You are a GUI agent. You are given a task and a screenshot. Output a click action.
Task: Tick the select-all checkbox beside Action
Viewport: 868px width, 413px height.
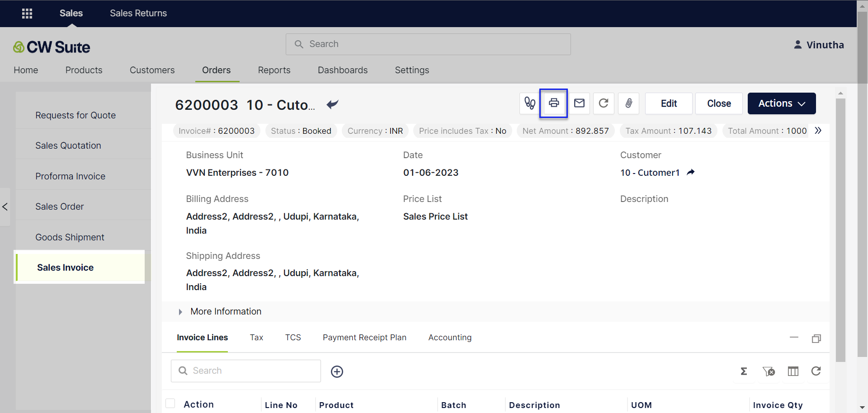[x=170, y=404]
